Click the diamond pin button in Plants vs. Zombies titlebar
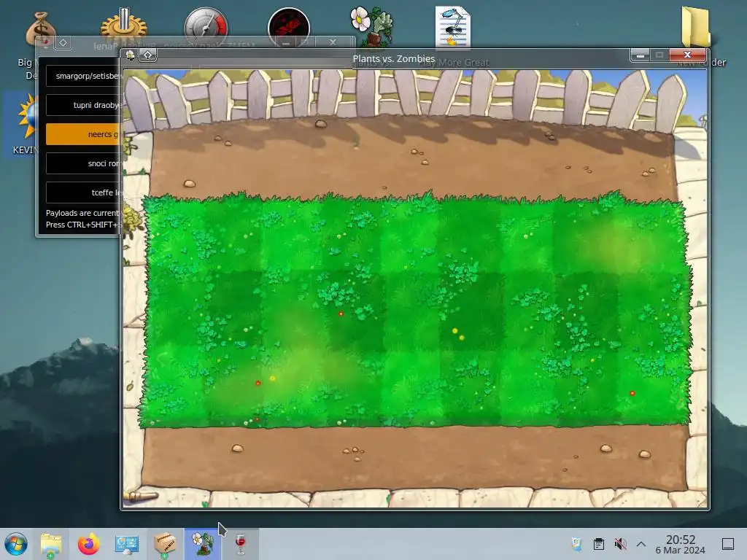The height and width of the screenshot is (560, 747). (x=147, y=55)
